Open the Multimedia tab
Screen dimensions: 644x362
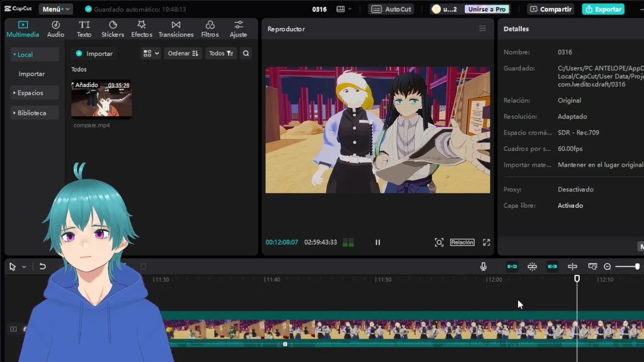pyautogui.click(x=23, y=29)
